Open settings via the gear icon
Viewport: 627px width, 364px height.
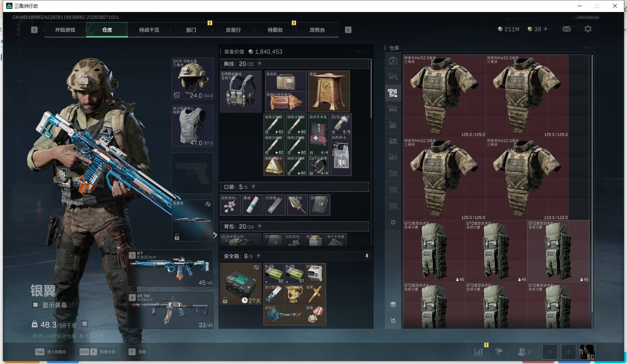[588, 29]
